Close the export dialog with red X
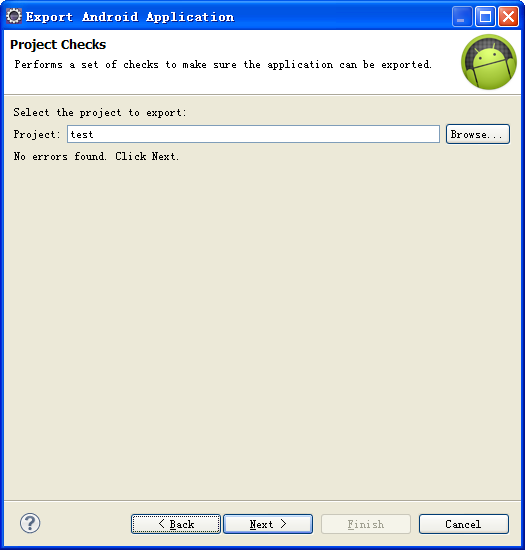 tap(509, 16)
